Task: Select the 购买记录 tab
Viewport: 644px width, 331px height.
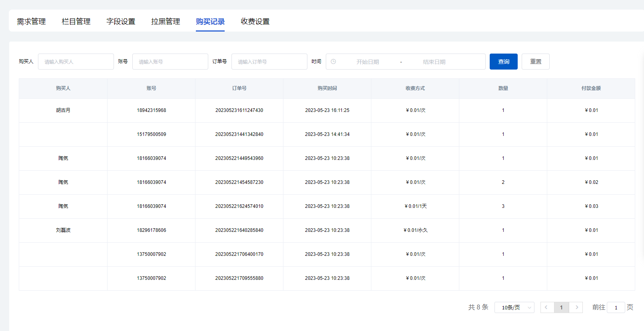Action: [210, 22]
